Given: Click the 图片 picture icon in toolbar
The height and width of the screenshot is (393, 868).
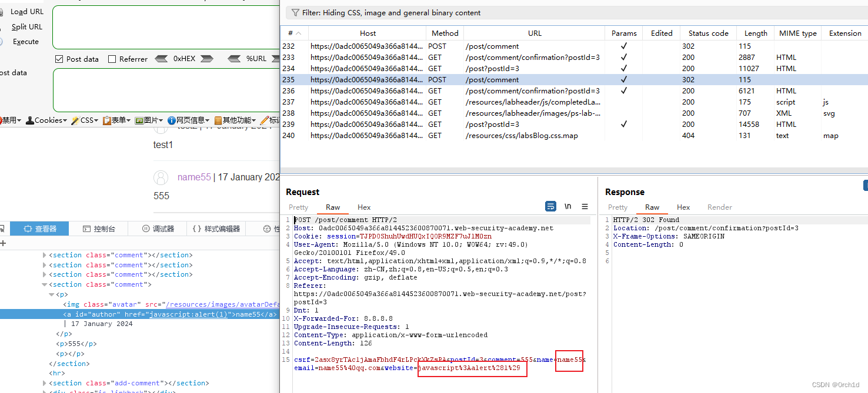Looking at the screenshot, I should point(139,120).
